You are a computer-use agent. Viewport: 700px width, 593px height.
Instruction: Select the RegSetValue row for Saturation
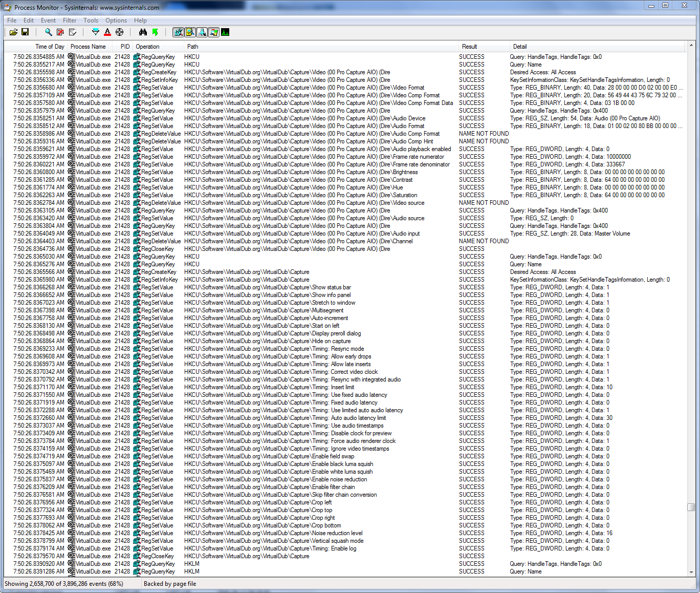[x=345, y=195]
